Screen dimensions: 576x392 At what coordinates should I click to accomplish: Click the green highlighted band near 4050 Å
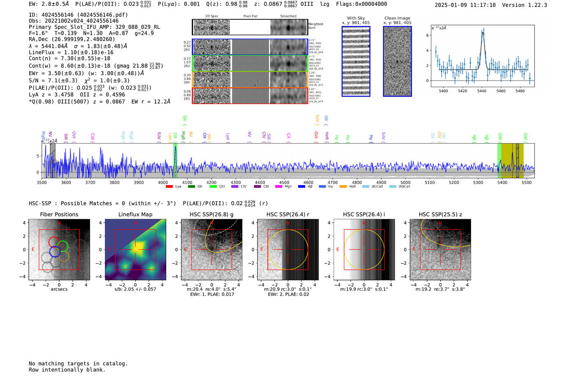175,161
